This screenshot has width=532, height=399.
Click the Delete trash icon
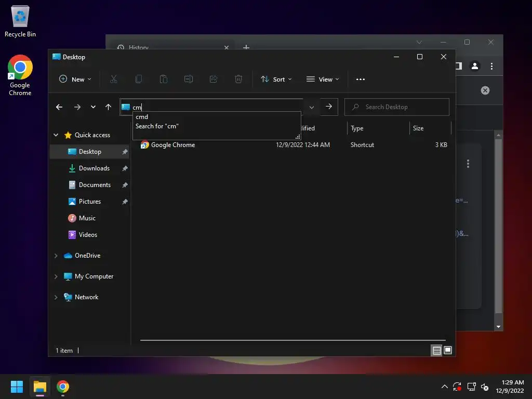click(238, 79)
